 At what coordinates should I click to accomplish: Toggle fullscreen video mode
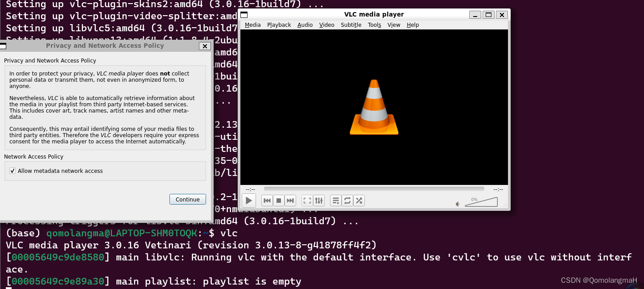[307, 201]
